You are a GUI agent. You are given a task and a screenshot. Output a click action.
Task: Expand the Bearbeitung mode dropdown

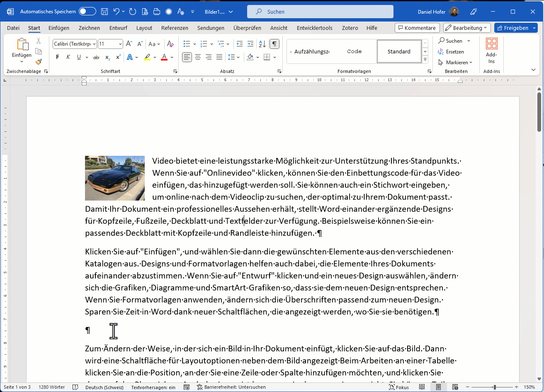coord(467,28)
